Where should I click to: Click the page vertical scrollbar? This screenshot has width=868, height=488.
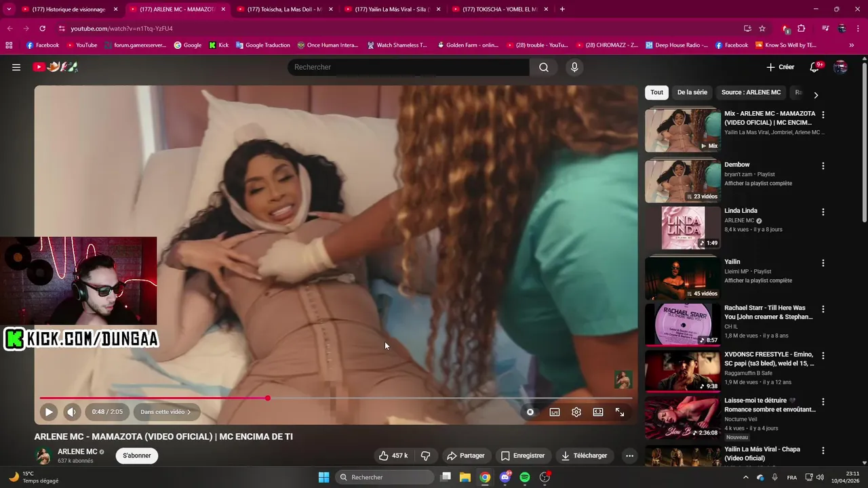[x=864, y=142]
